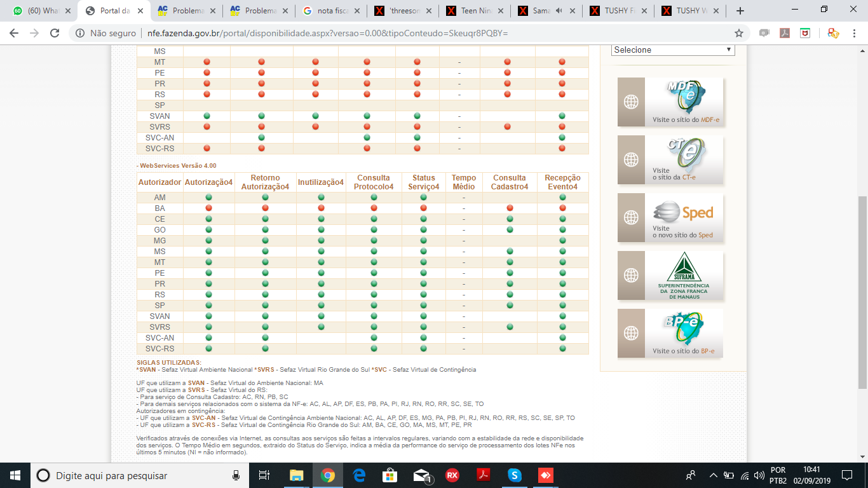Screen dimensions: 868x488
Task: Open Task View from taskbar
Action: point(264,475)
